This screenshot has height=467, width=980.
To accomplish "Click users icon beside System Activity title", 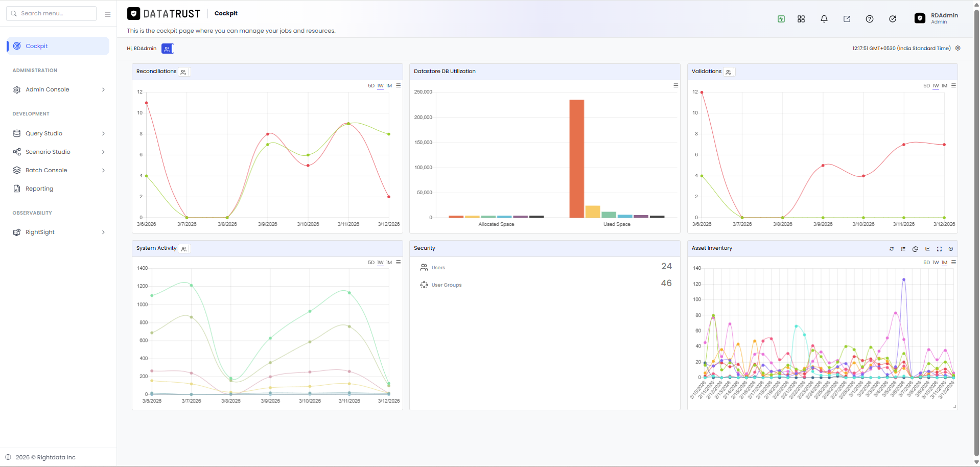I will tap(183, 249).
